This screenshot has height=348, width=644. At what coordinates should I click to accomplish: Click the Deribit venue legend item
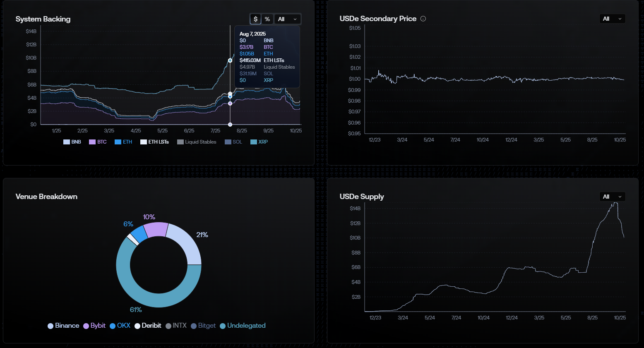coord(148,326)
